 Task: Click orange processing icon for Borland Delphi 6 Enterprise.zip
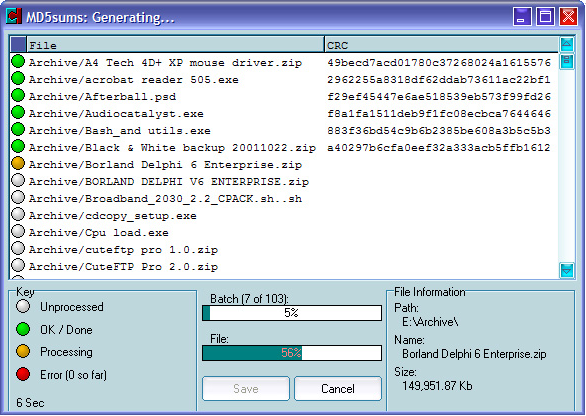[18, 163]
